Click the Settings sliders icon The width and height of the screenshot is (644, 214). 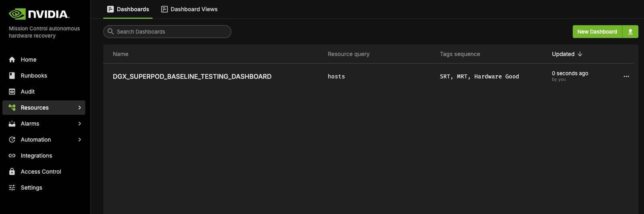pyautogui.click(x=12, y=188)
